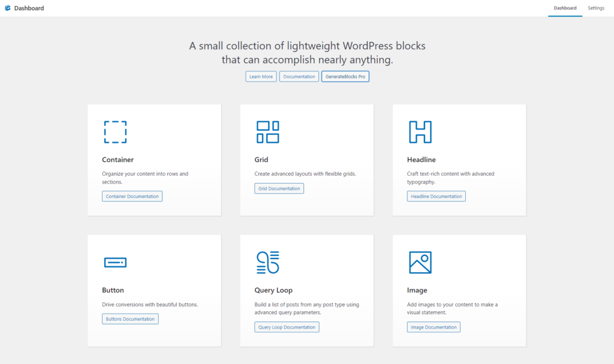Viewport: 614px width, 364px height.
Task: Click 'Craft text-rich content with advanced typography.' text
Action: pyautogui.click(x=451, y=178)
